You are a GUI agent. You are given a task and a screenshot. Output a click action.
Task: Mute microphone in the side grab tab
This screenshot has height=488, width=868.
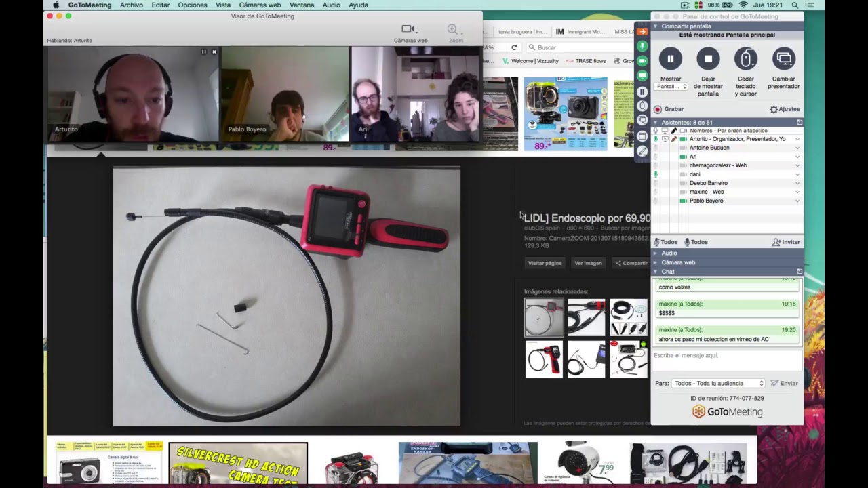click(x=642, y=46)
